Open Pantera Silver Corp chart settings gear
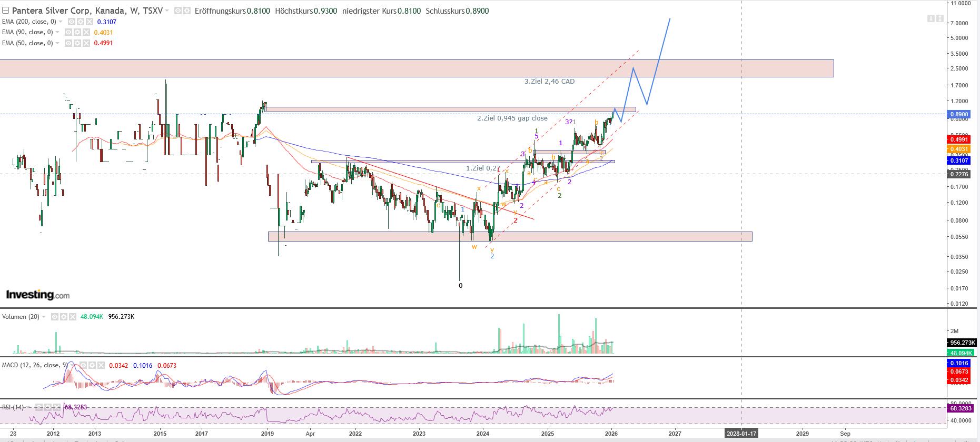Image resolution: width=980 pixels, height=442 pixels. click(x=186, y=11)
